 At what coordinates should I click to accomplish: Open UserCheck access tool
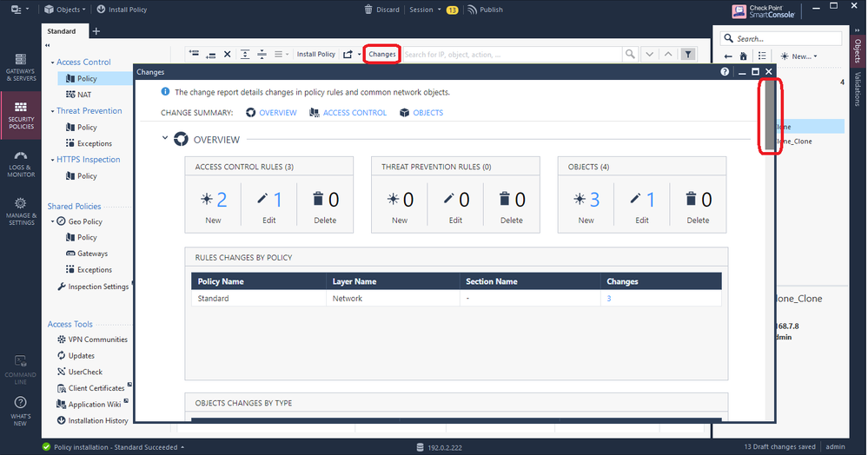[80, 372]
